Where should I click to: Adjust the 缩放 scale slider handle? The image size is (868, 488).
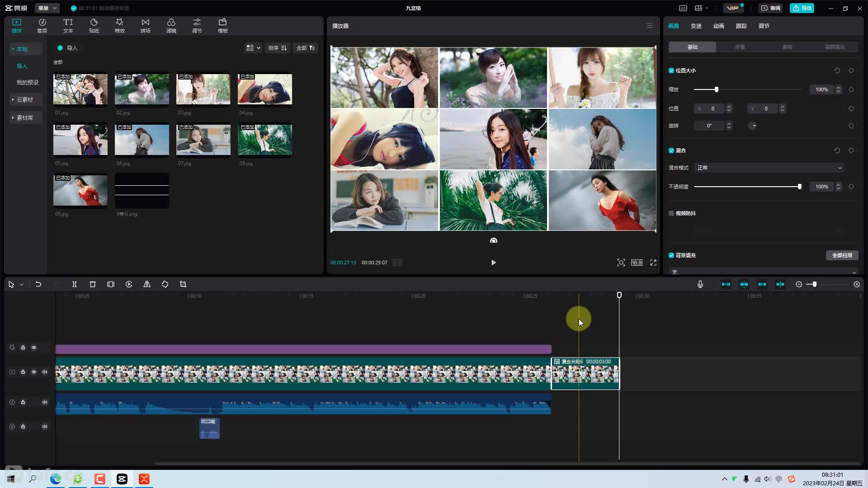coord(717,89)
